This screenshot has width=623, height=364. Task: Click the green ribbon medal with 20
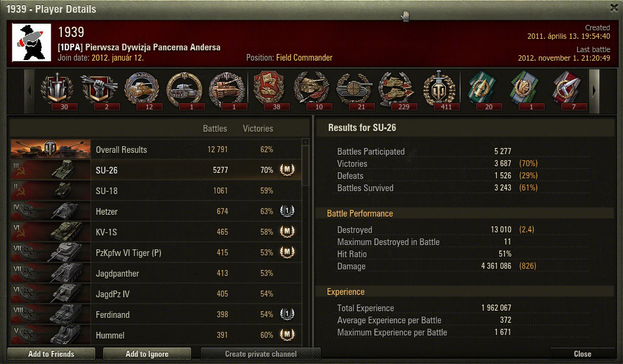(x=482, y=90)
